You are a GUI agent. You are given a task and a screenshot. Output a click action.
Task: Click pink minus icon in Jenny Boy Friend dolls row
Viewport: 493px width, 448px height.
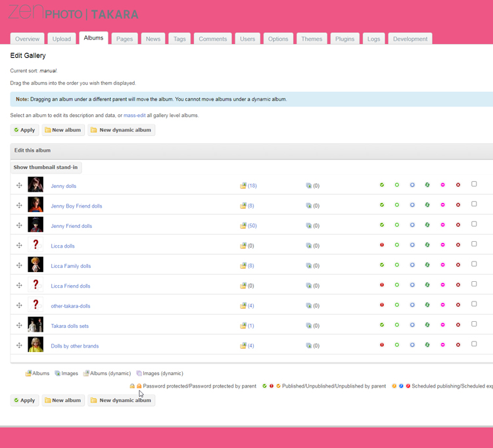click(x=442, y=205)
